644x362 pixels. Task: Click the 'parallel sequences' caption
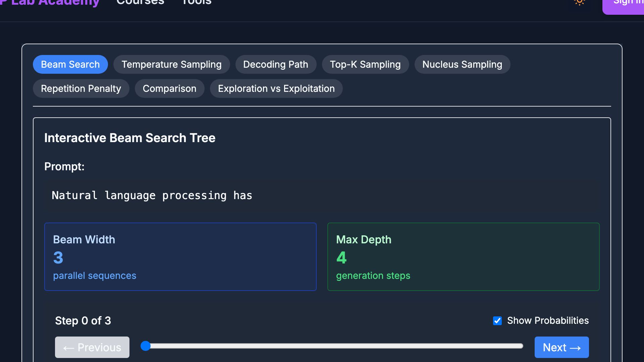[x=95, y=276]
